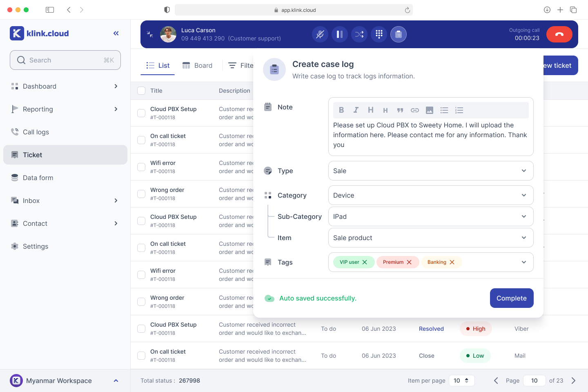Image resolution: width=588 pixels, height=392 pixels.
Task: Tick the select-all checkbox in Title header
Action: click(141, 91)
